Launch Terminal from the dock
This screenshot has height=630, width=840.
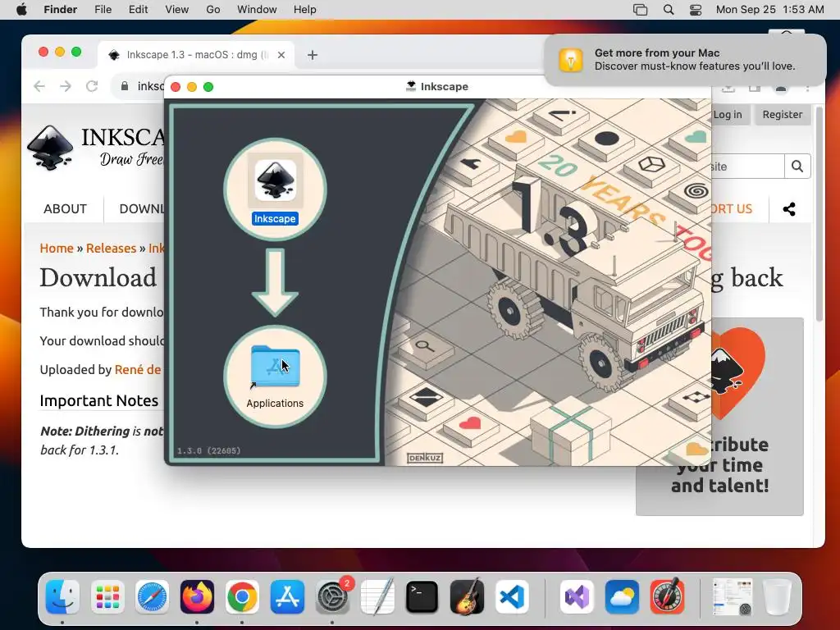click(x=422, y=597)
